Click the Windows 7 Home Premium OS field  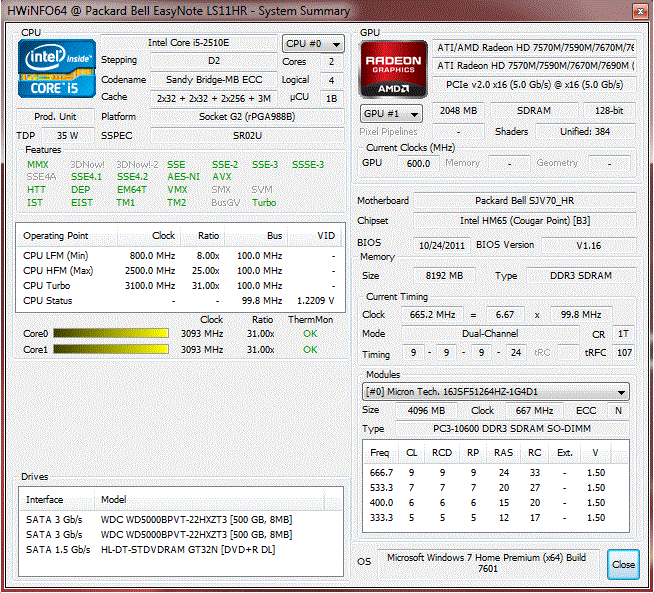point(487,563)
